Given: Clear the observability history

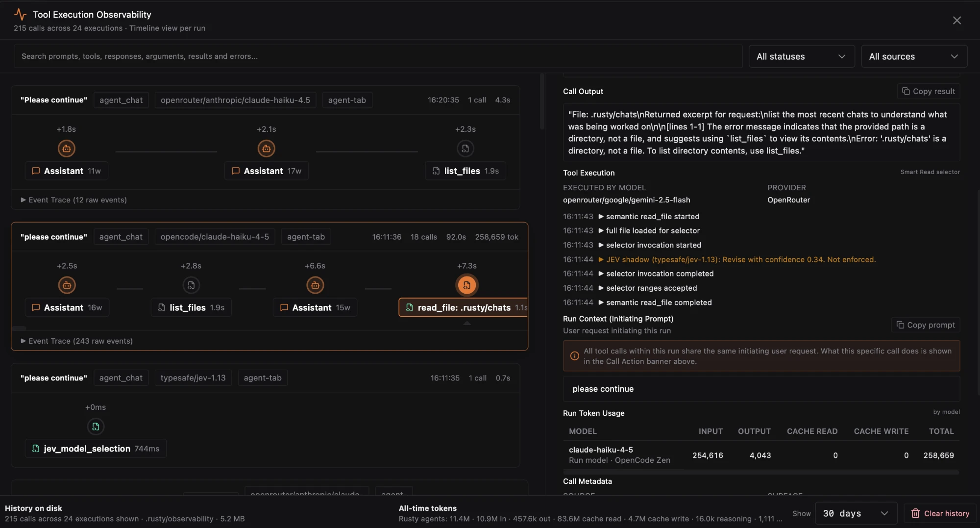Looking at the screenshot, I should point(940,514).
